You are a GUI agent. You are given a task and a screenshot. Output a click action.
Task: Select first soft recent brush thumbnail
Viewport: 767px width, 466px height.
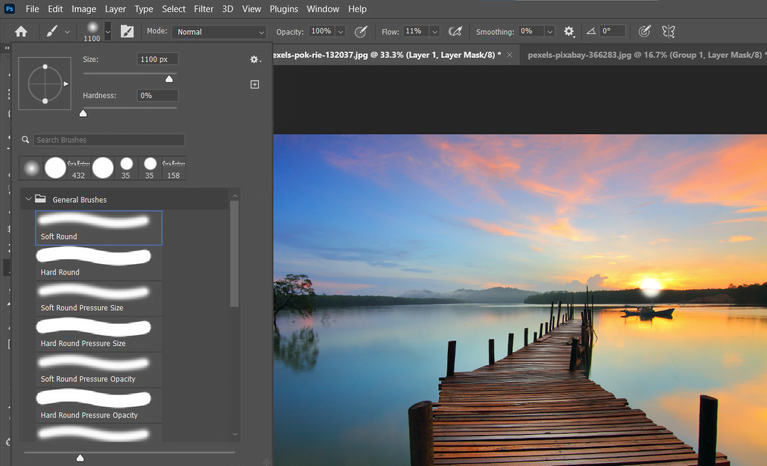pos(31,168)
